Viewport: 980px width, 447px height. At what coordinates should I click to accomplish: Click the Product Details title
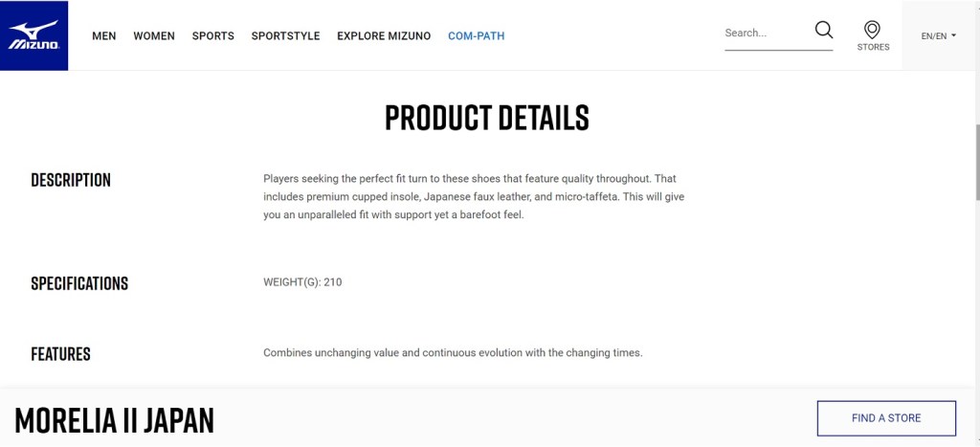[x=487, y=118]
